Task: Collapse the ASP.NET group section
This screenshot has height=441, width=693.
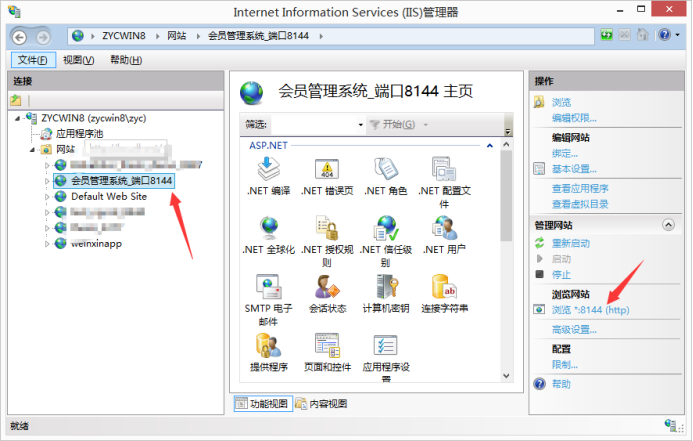Action: click(490, 145)
